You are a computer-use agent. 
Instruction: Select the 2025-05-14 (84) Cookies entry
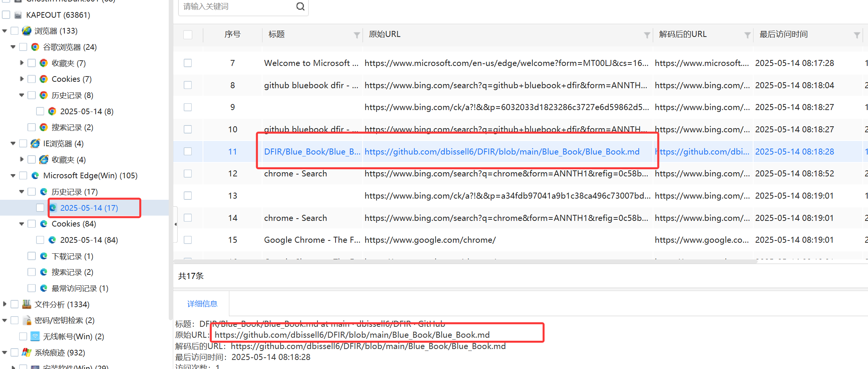point(89,240)
